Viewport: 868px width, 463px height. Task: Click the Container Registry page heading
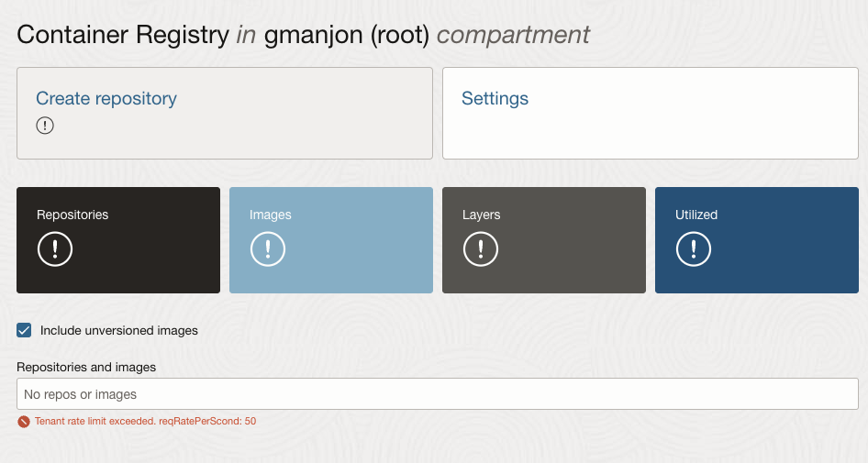point(304,35)
